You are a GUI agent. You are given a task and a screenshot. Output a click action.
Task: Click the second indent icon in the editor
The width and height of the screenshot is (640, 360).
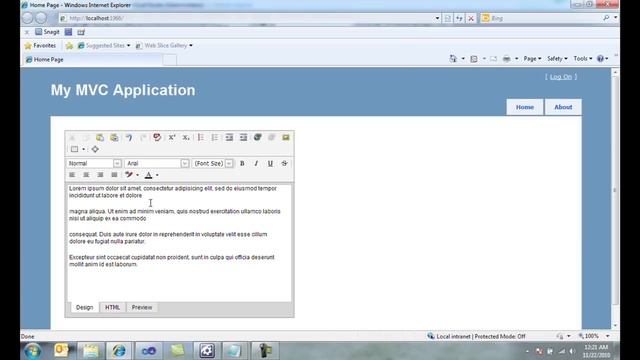243,138
